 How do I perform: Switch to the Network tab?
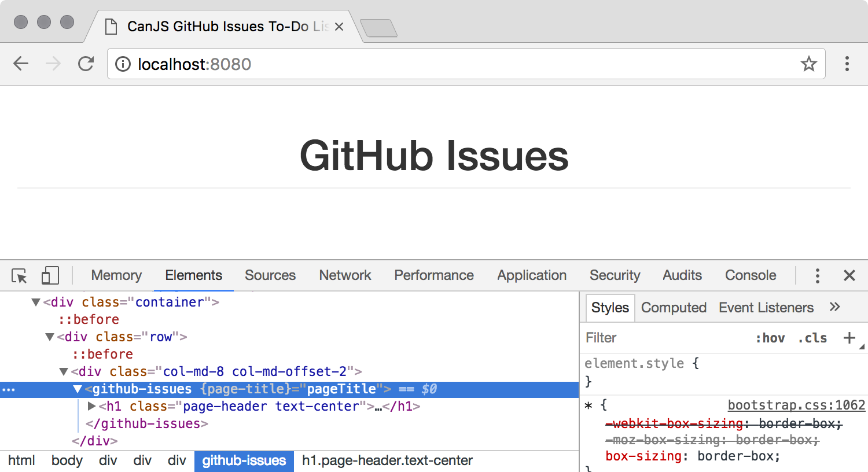pyautogui.click(x=345, y=275)
